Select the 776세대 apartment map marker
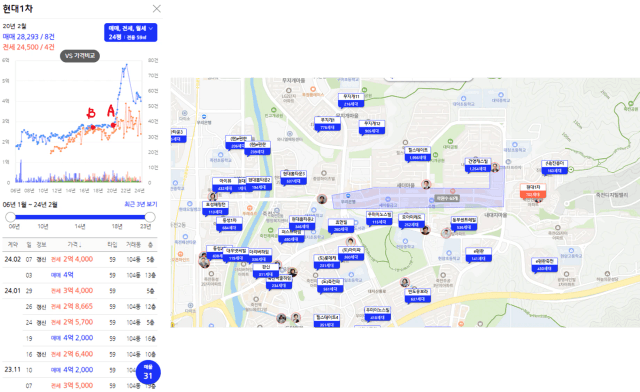 (x=327, y=124)
